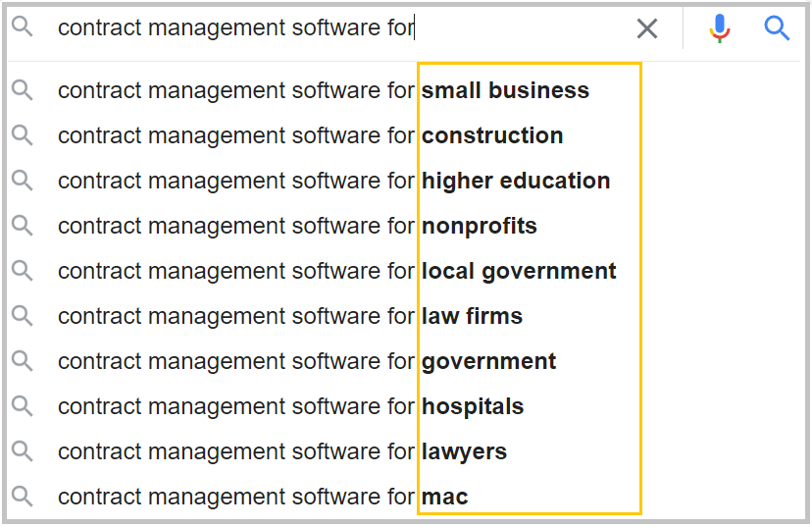This screenshot has width=812, height=527.
Task: Select the 'mac' suggestion
Action: click(263, 497)
